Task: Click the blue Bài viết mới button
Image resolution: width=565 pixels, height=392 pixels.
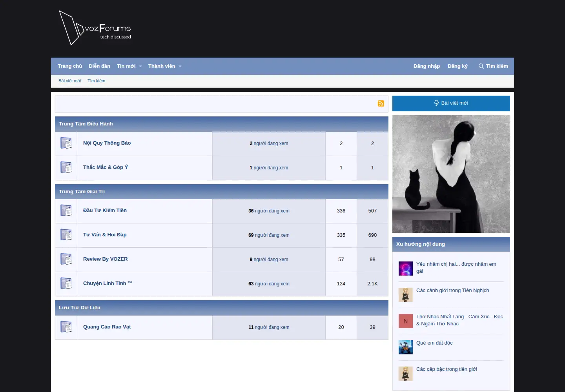Action: [451, 103]
